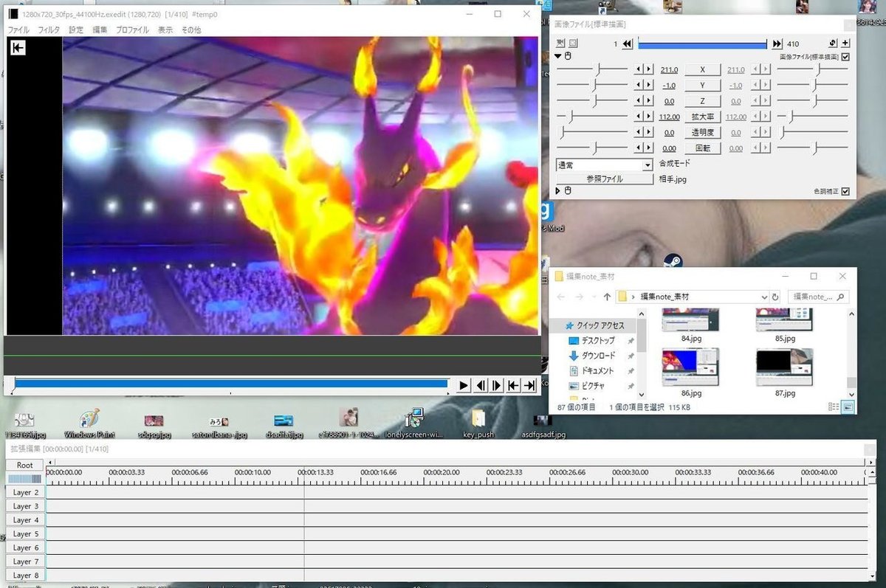The height and width of the screenshot is (588, 886).
Task: Click the Layer 5 label in timeline
Action: [x=26, y=534]
